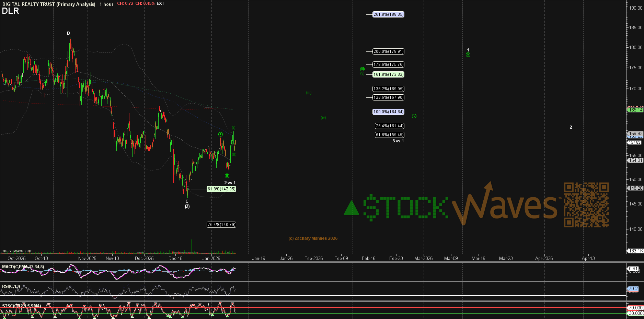Click the highlighted 161.8%(173.32) Fibonacci label
The height and width of the screenshot is (319, 644).
pos(388,74)
